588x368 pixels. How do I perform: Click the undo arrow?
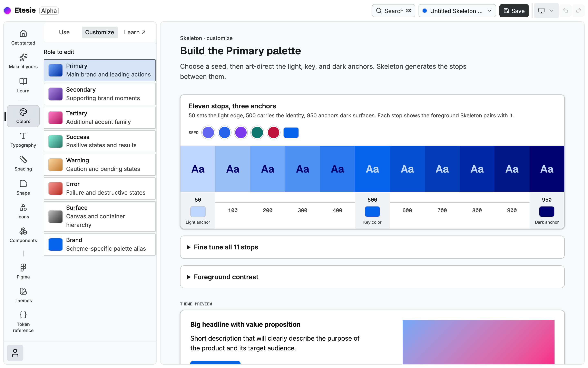[565, 11]
